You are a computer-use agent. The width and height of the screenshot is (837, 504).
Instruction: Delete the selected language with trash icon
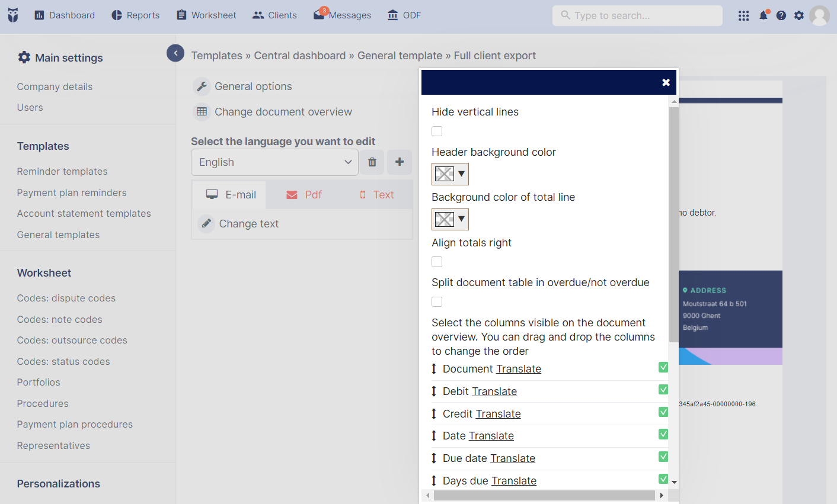pyautogui.click(x=372, y=162)
